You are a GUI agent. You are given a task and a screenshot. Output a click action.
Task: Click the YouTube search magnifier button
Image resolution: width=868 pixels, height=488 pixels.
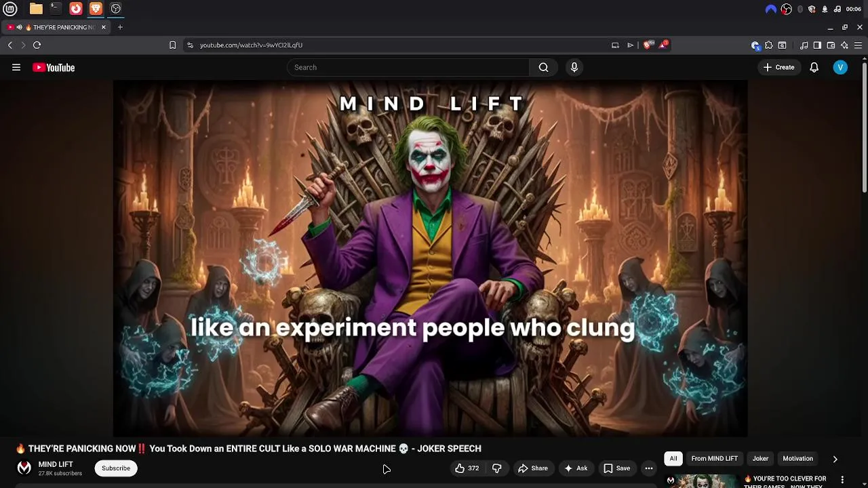coord(543,67)
